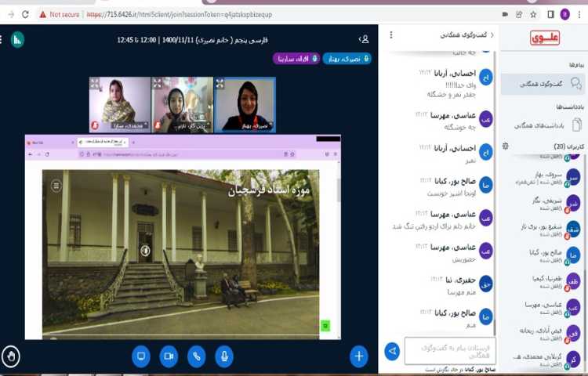The image size is (588, 376).
Task: Go forward in Chrome
Action: tap(11, 14)
